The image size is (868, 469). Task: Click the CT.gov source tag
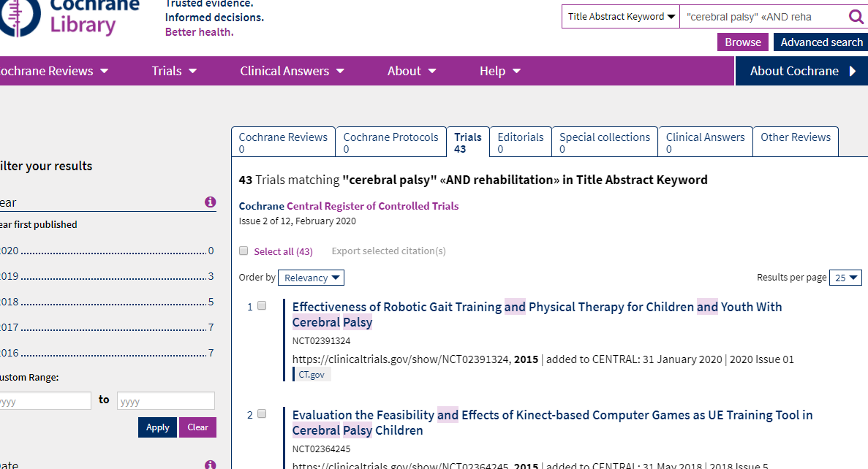(x=312, y=375)
